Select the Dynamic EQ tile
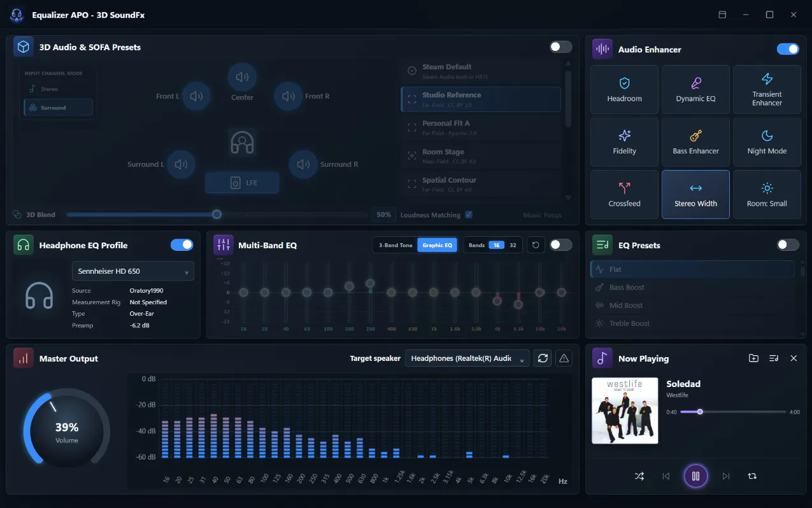The width and height of the screenshot is (812, 508). (695, 89)
